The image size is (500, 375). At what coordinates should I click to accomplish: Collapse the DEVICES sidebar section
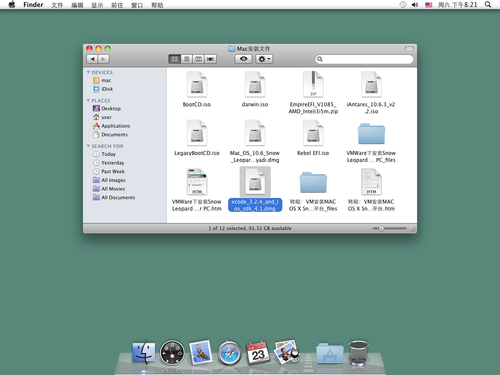click(x=88, y=72)
